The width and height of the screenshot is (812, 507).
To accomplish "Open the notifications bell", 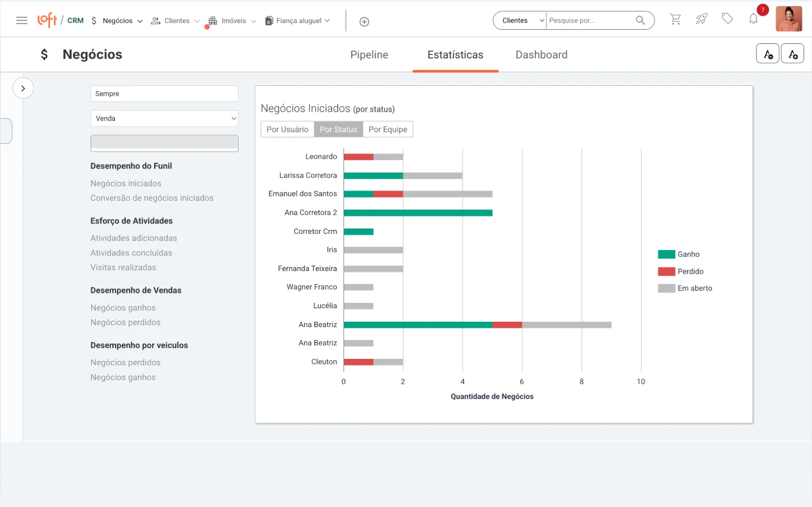I will pos(753,20).
